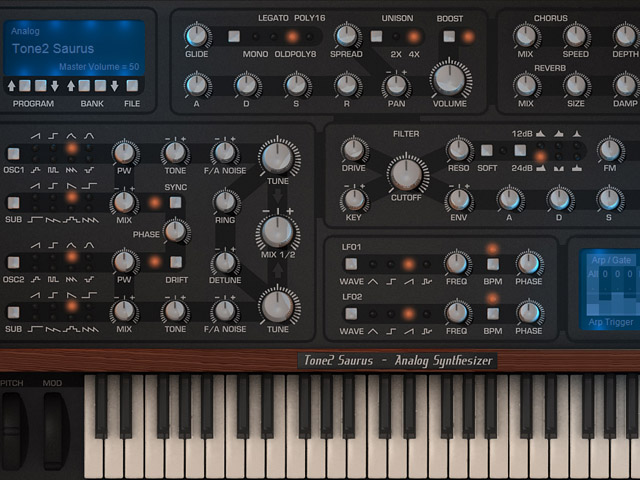
Task: Toggle the BOOST button
Action: (449, 36)
